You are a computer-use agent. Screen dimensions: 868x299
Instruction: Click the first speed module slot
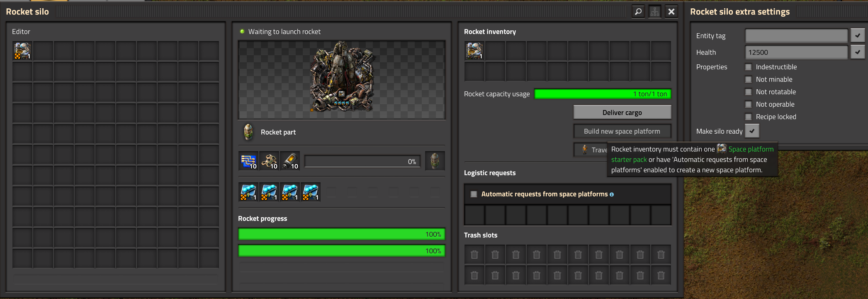[x=248, y=192]
